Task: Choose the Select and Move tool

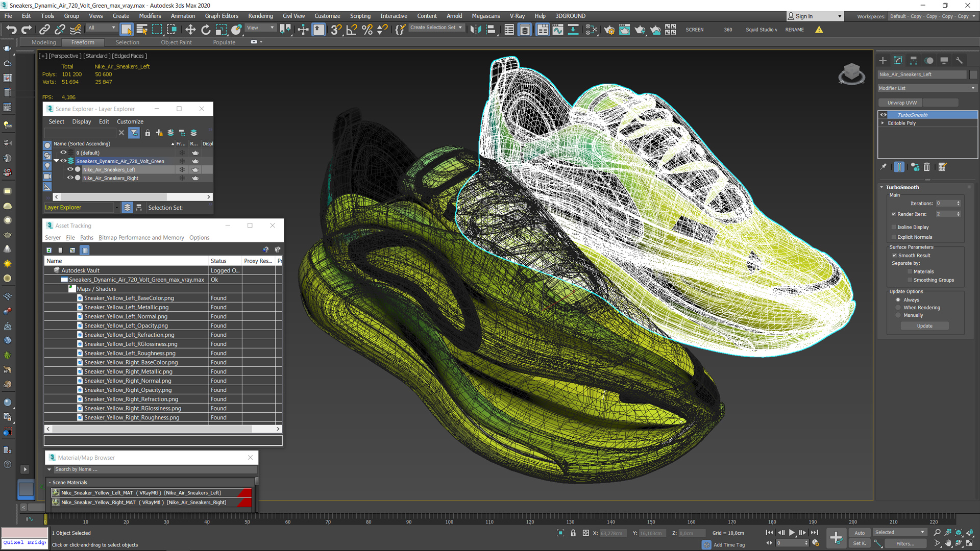Action: pos(190,30)
